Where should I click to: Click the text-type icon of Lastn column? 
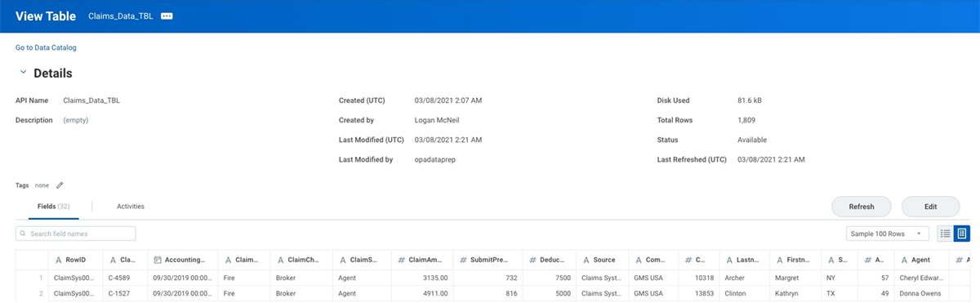729,260
